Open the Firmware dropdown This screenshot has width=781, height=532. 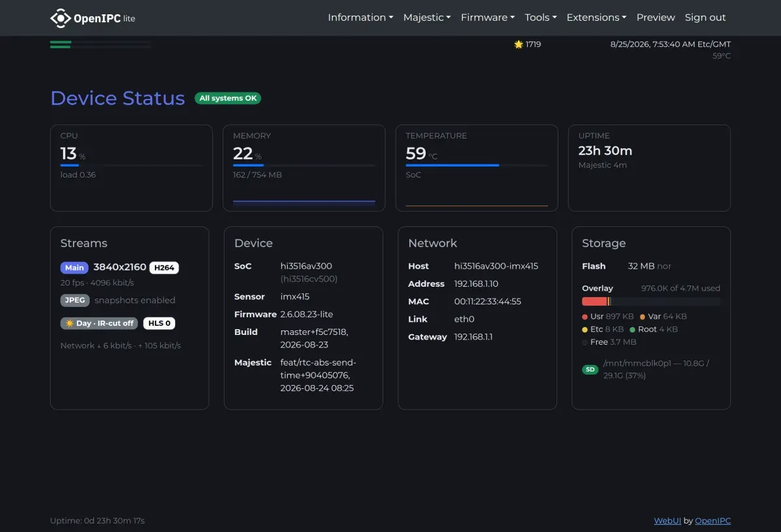pos(488,18)
